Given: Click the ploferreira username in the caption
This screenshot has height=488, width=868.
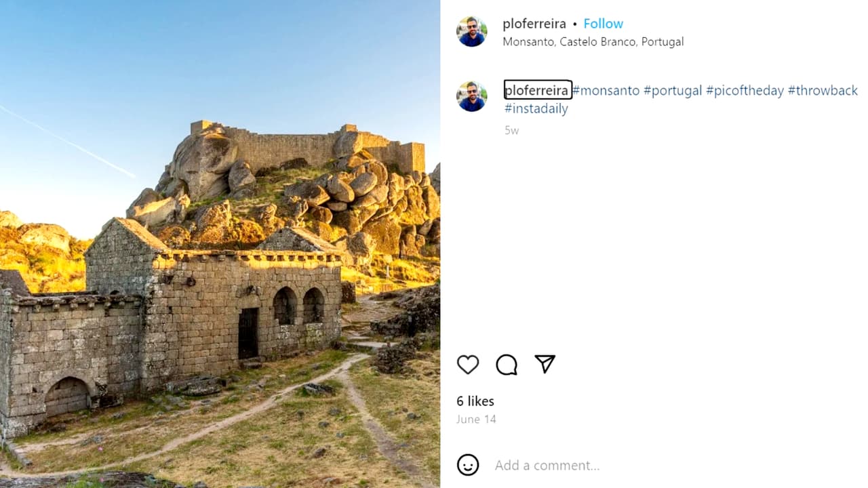Looking at the screenshot, I should coord(537,90).
